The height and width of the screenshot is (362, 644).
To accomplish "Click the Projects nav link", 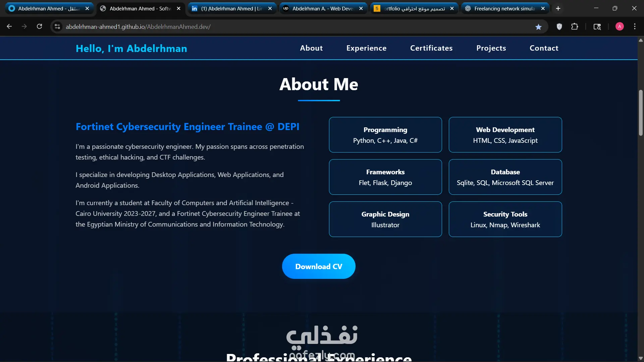I will 491,48.
